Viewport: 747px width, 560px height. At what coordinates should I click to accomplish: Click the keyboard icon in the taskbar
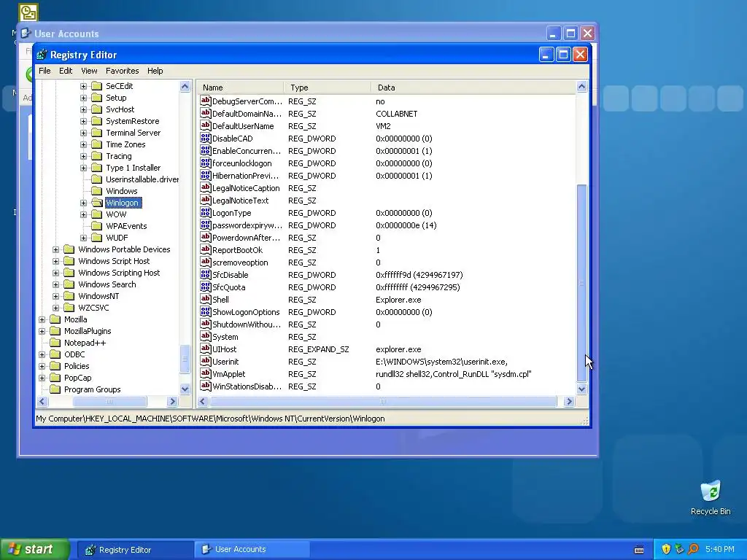pyautogui.click(x=639, y=550)
